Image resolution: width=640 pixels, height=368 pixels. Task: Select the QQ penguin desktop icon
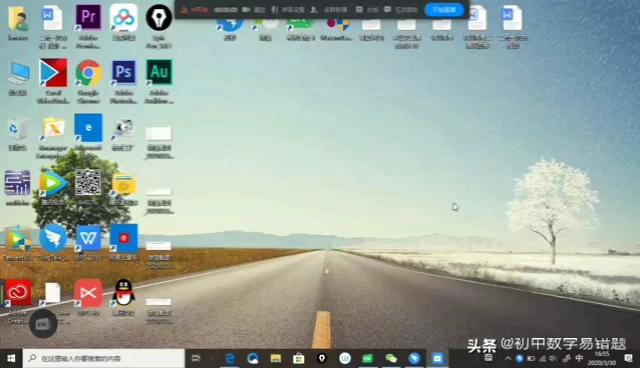(124, 293)
